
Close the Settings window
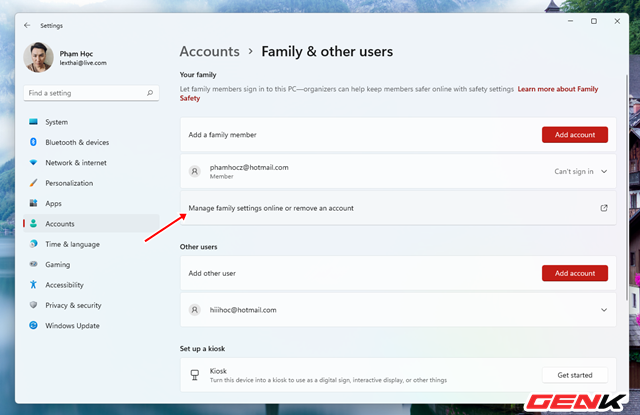click(x=617, y=21)
